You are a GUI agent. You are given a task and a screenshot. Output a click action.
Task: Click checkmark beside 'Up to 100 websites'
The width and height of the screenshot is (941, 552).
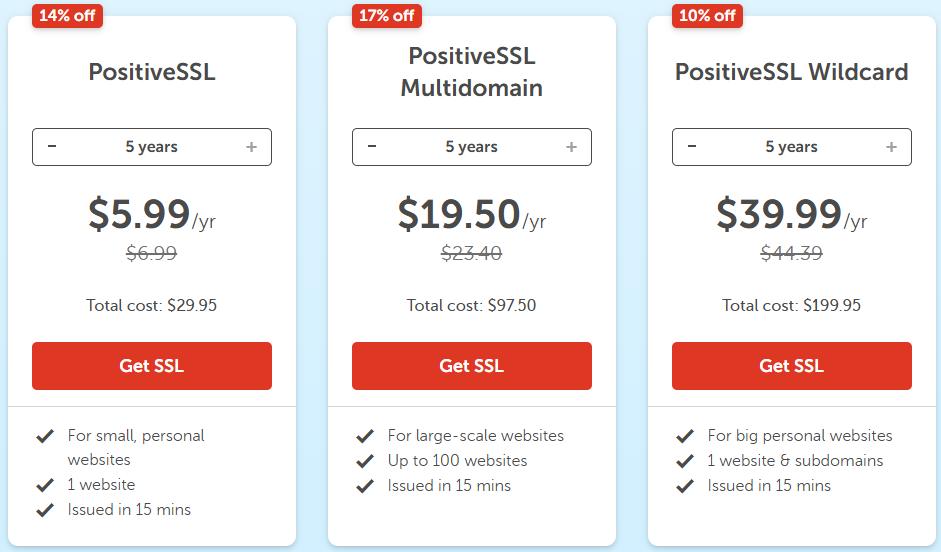[x=365, y=462]
